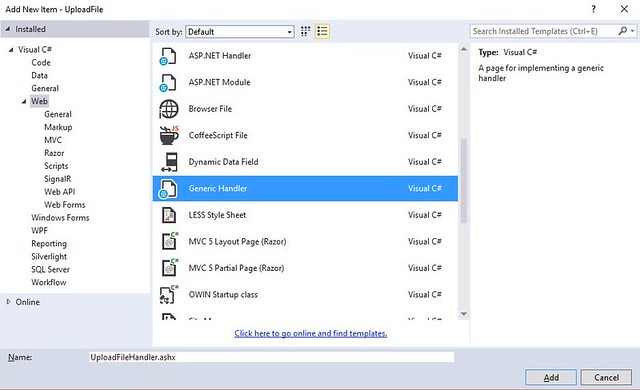This screenshot has width=640, height=390.
Task: Collapse the Installed section
Action: point(7,29)
